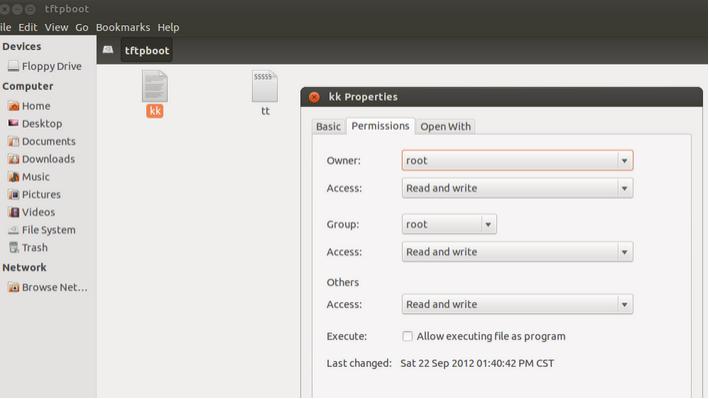Close the kk Properties dialog

click(x=314, y=97)
